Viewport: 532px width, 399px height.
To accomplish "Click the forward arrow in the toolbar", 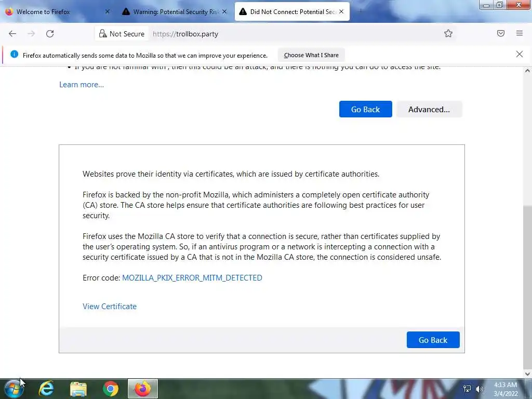I will tap(31, 34).
